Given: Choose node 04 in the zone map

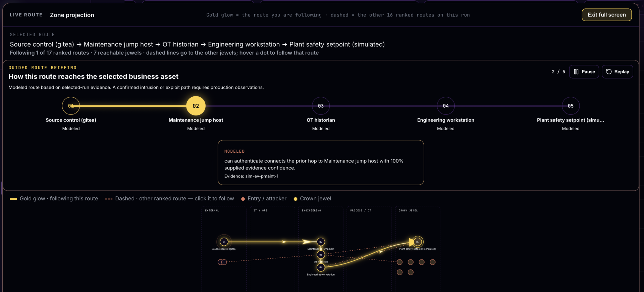Looking at the screenshot, I should pos(321,267).
